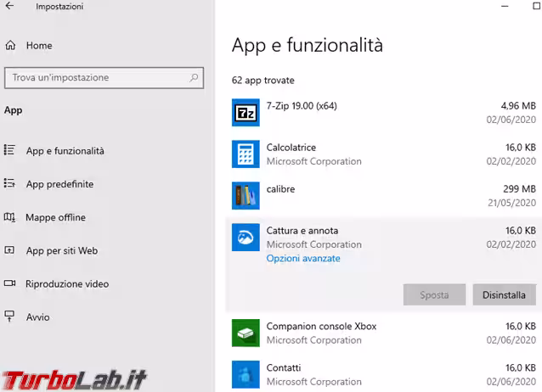Click the Calcolatrice calculator icon
Viewport: 542px width, 392px height.
pos(246,154)
